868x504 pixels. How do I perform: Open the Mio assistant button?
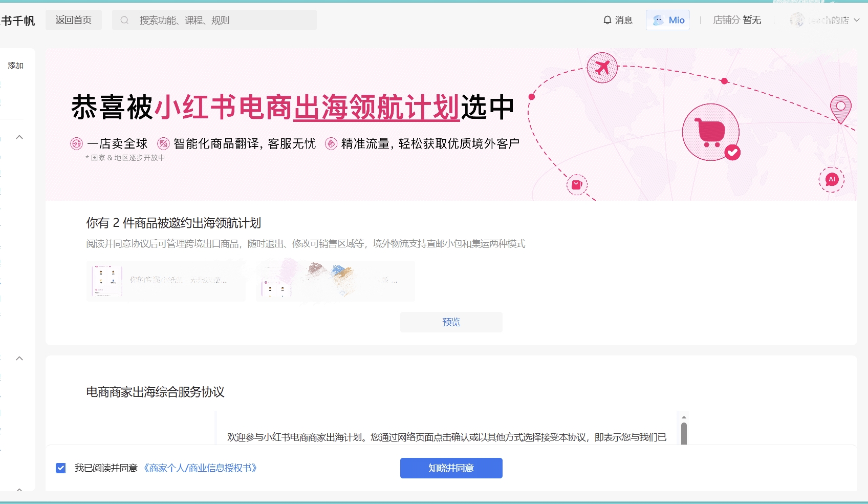(668, 20)
